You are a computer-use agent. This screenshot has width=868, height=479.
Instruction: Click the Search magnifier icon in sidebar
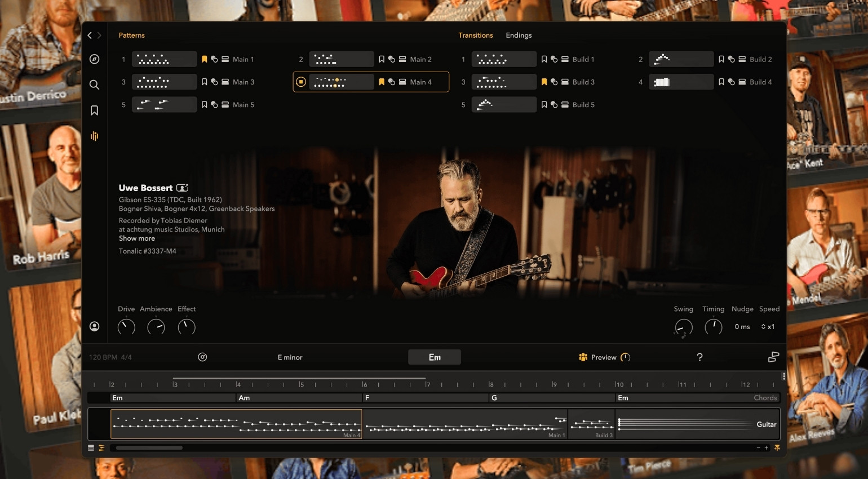(x=94, y=85)
